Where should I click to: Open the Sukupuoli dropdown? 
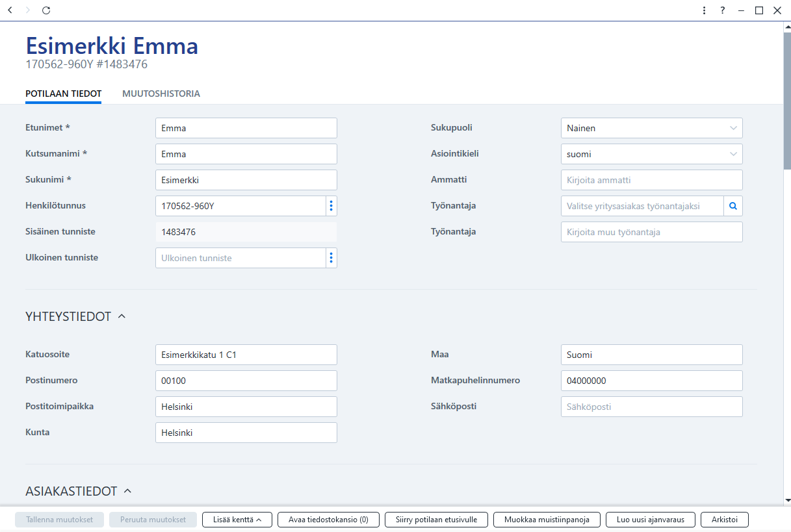[x=651, y=128]
